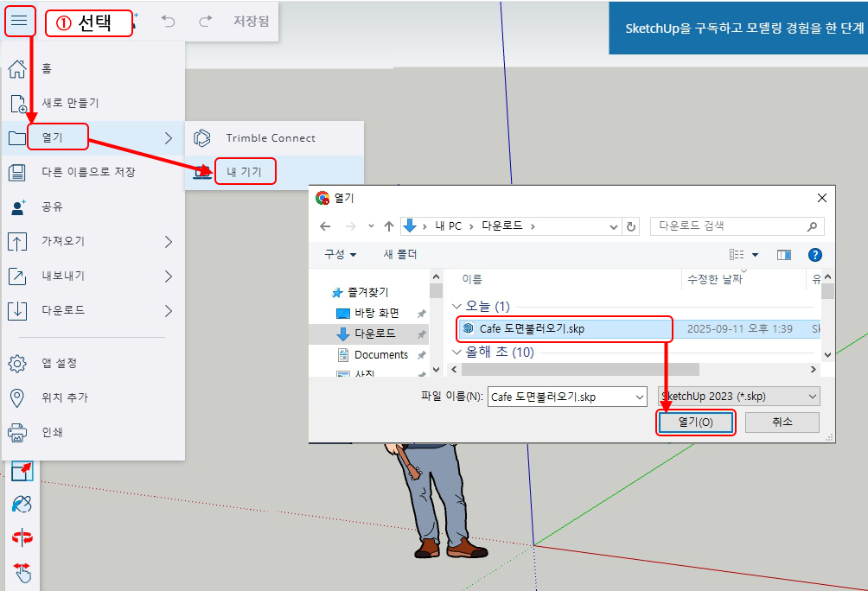Expand the 가져오기 submenu
This screenshot has width=868, height=591.
point(93,241)
